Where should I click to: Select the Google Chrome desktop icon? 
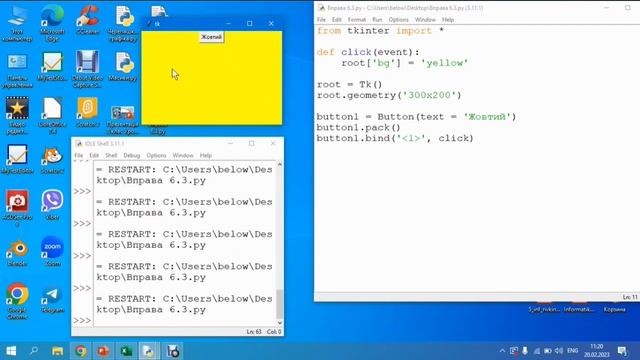(17, 301)
